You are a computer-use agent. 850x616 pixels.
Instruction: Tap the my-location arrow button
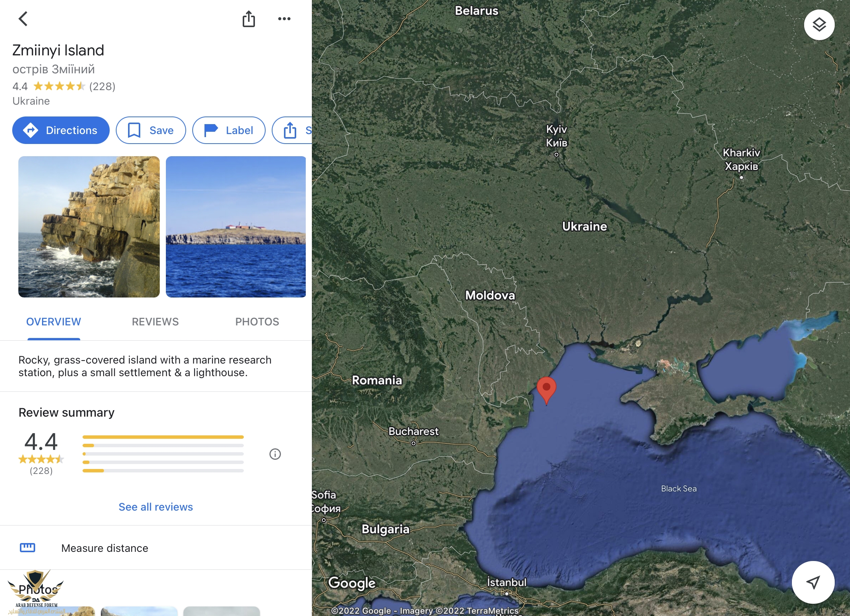tap(813, 582)
